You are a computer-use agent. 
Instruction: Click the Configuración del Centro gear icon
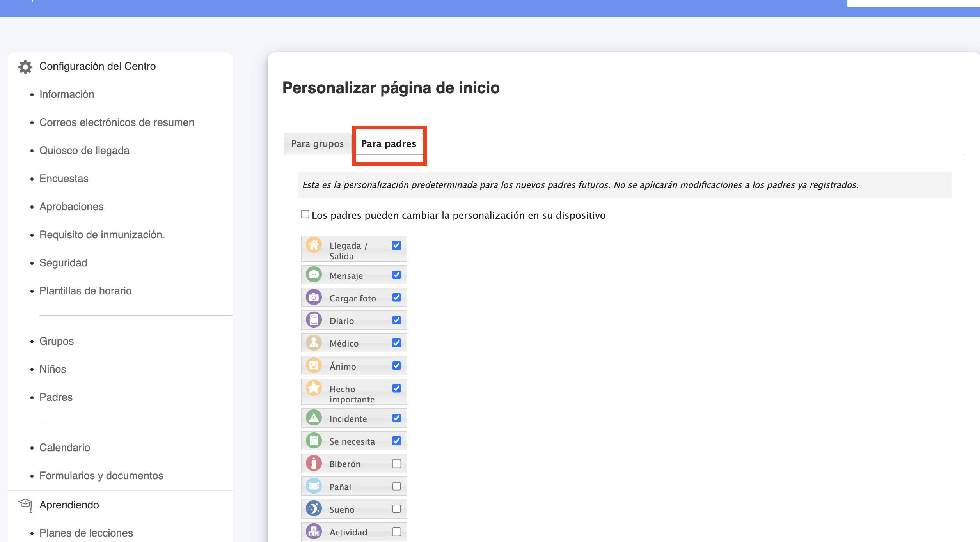pyautogui.click(x=25, y=67)
